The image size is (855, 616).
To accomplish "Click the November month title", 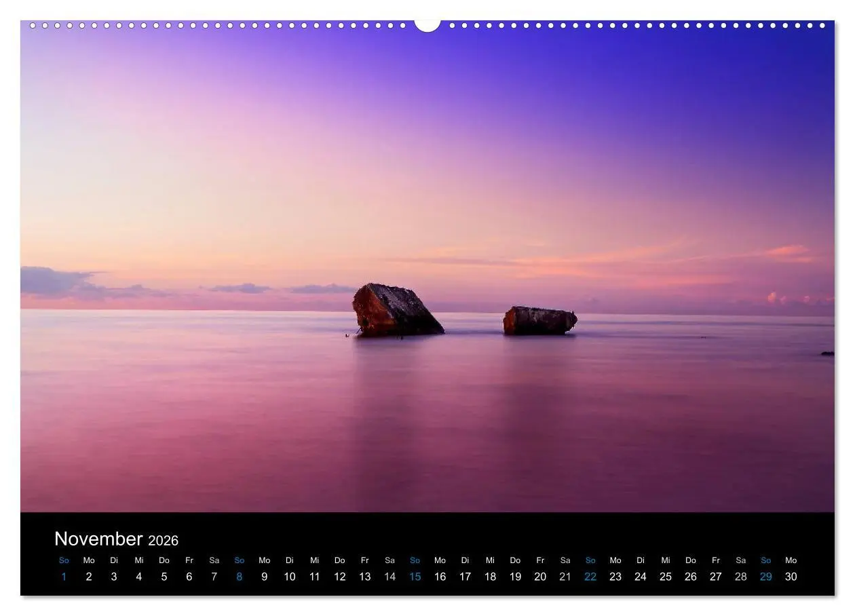I will click(x=99, y=539).
